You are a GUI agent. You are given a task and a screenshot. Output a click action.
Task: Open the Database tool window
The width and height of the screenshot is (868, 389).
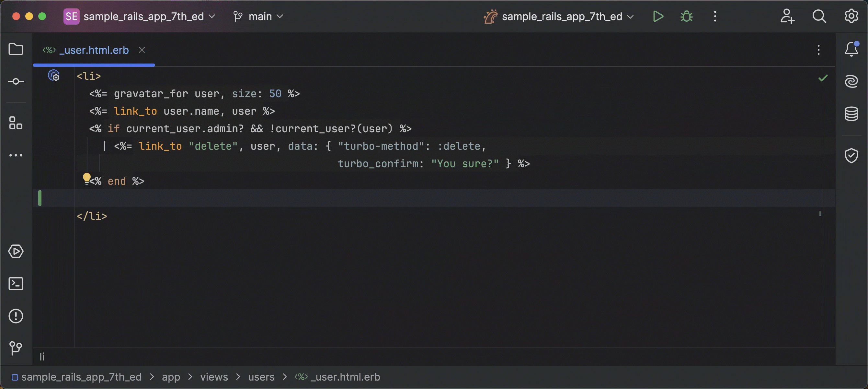851,114
